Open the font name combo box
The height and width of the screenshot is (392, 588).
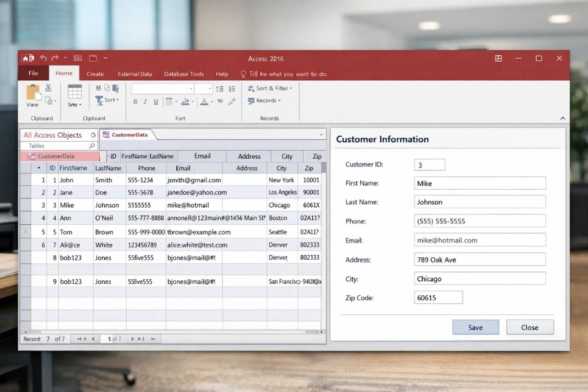tap(162, 89)
